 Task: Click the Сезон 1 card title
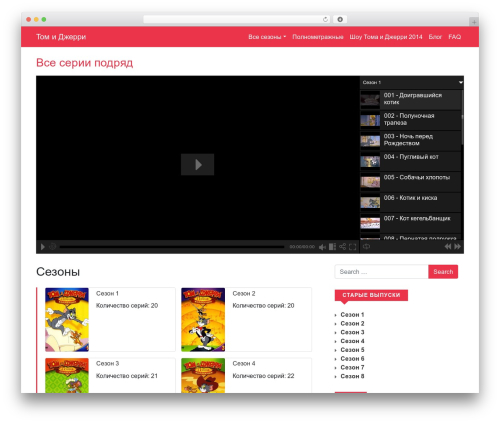coord(107,293)
